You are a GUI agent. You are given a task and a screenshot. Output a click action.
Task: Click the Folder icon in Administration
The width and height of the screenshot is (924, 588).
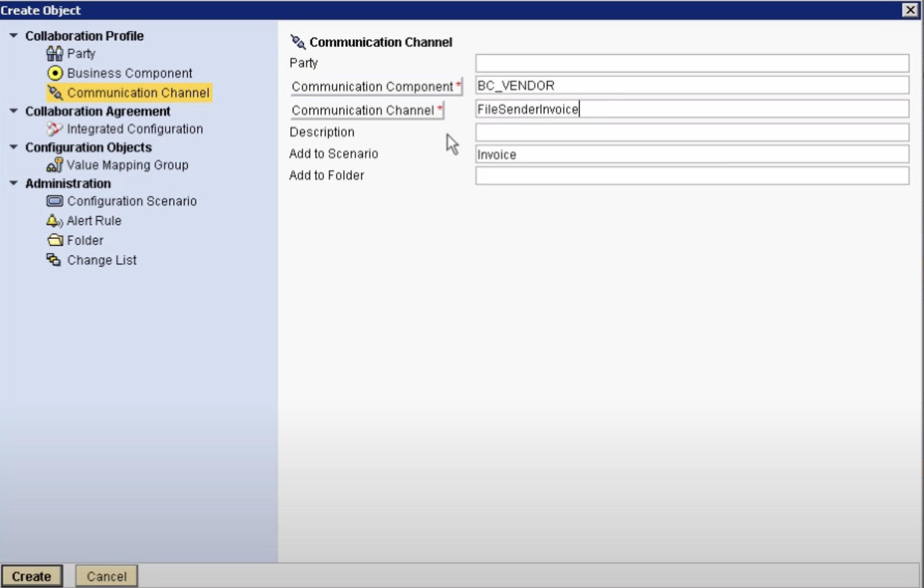tap(55, 240)
